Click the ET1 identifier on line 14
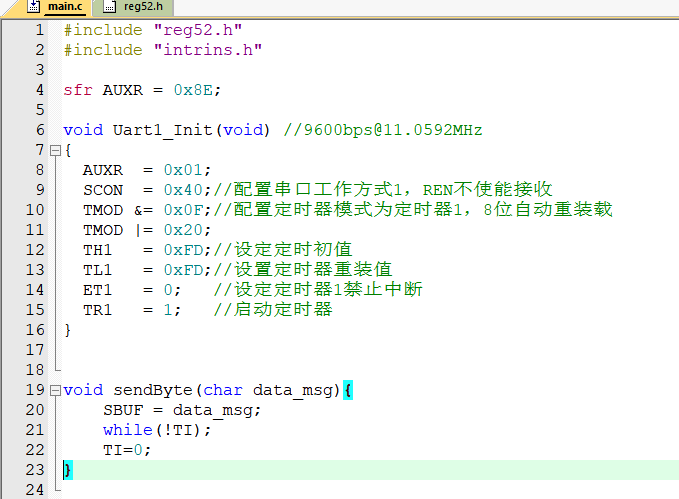The height and width of the screenshot is (499, 679). pos(98,290)
